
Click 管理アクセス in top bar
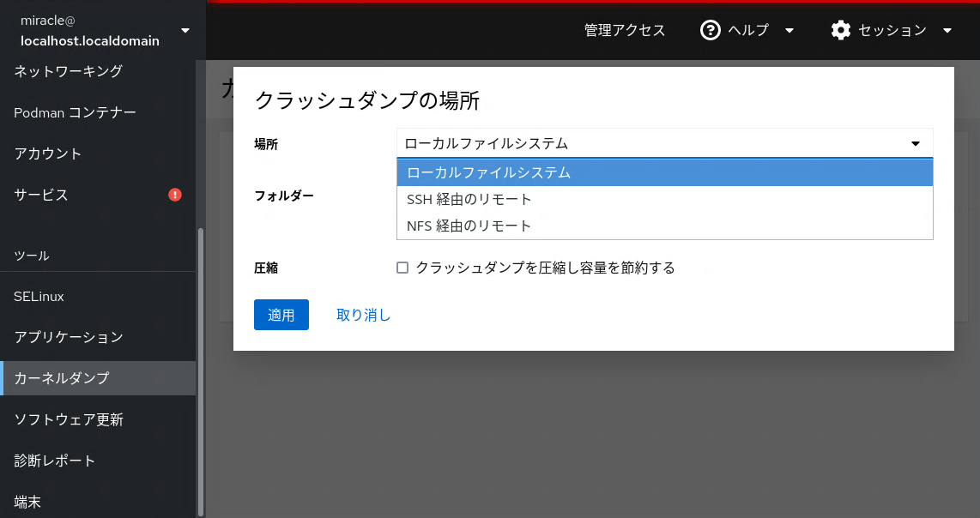point(625,31)
